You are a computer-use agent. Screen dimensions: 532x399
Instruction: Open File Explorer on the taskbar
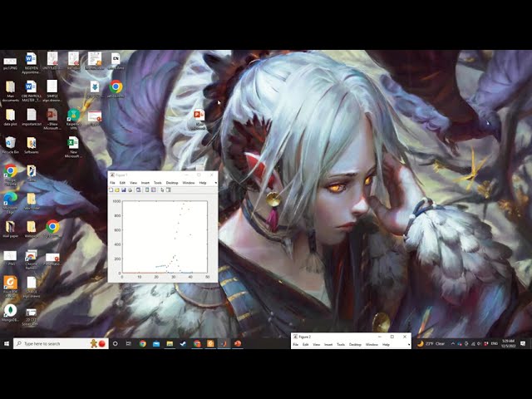pyautogui.click(x=170, y=343)
